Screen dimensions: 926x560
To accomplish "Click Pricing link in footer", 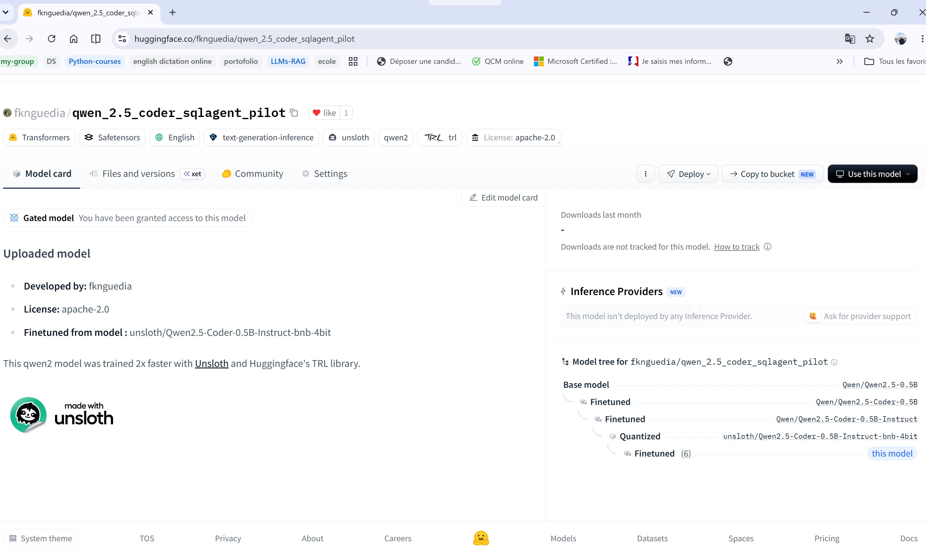I will (x=827, y=538).
